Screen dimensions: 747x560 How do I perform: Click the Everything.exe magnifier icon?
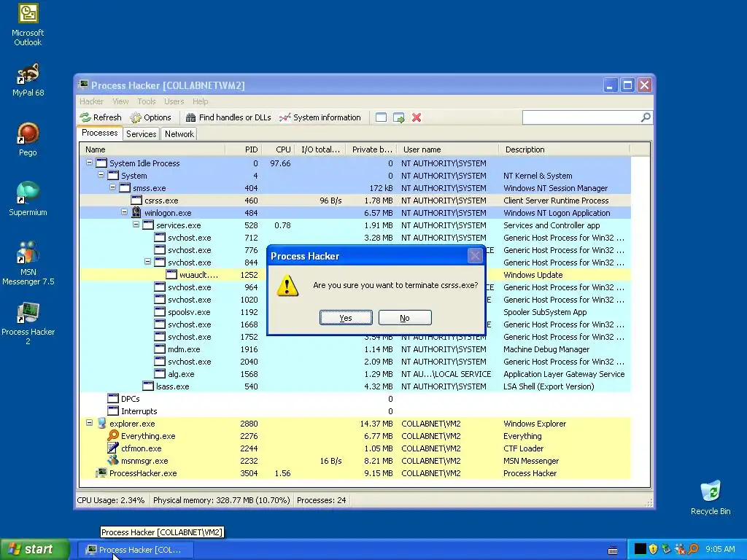[113, 436]
